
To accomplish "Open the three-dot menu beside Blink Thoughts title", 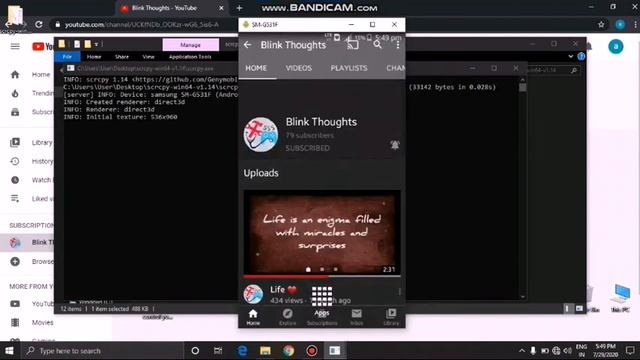I will (x=398, y=44).
